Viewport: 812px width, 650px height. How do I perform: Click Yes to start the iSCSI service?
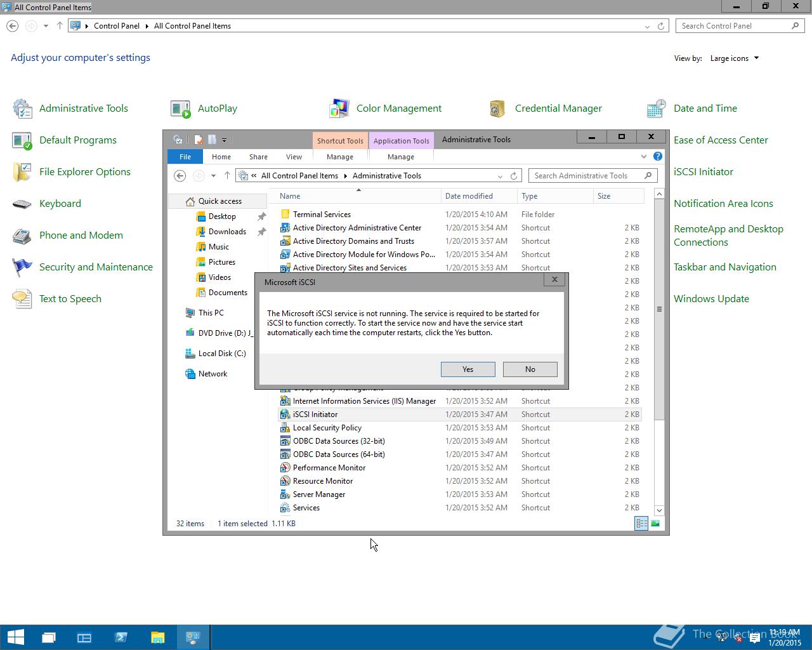pyautogui.click(x=468, y=369)
